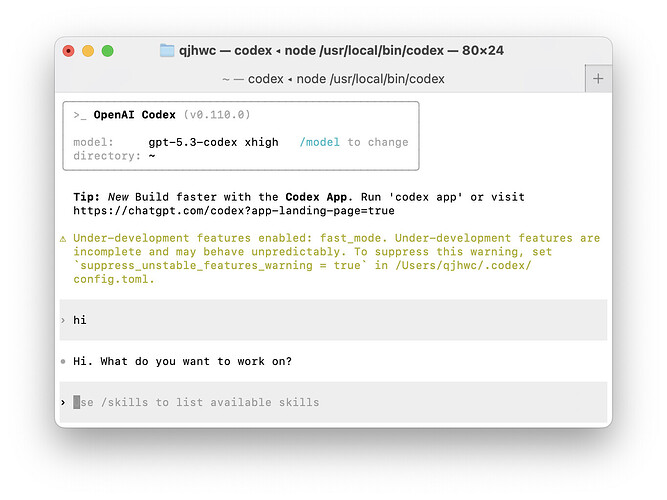Click the version text (v0.110.0)
Viewport: 667px width, 500px height.
[217, 115]
